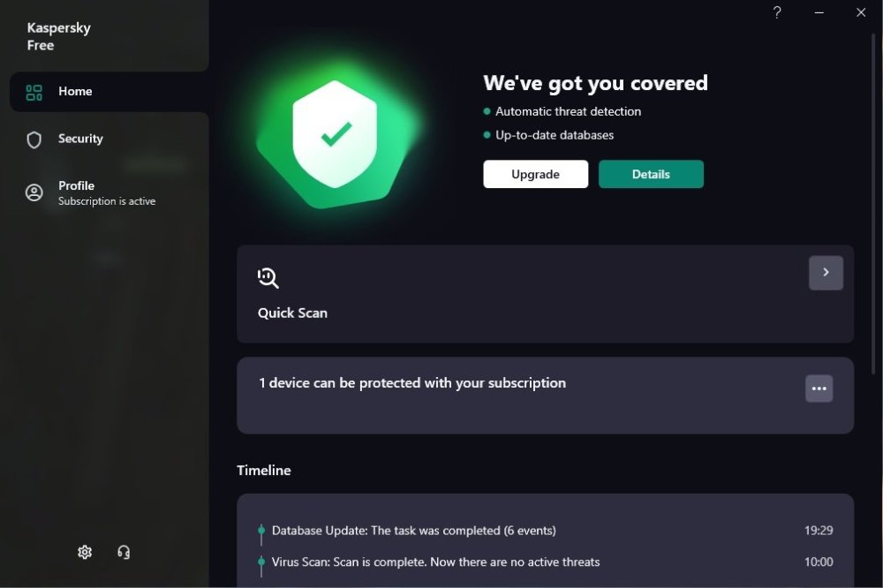
Task: Open Profile with active subscription
Action: [106, 192]
